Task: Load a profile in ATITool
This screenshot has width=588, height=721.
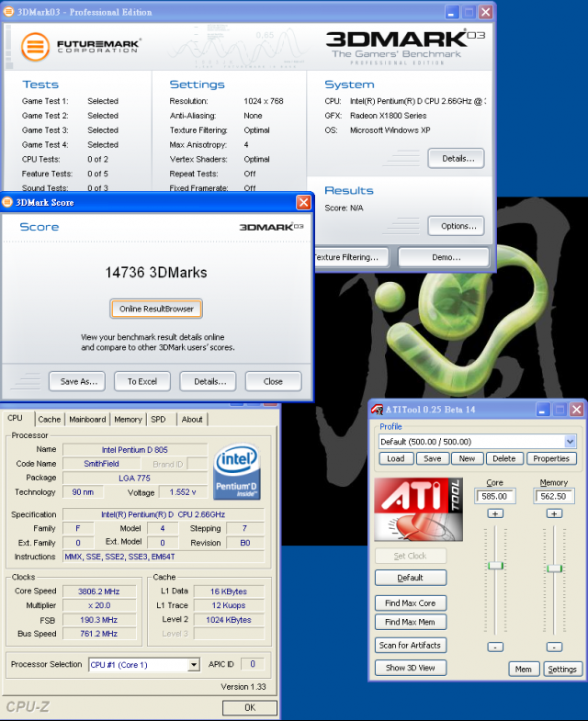Action: (x=396, y=458)
